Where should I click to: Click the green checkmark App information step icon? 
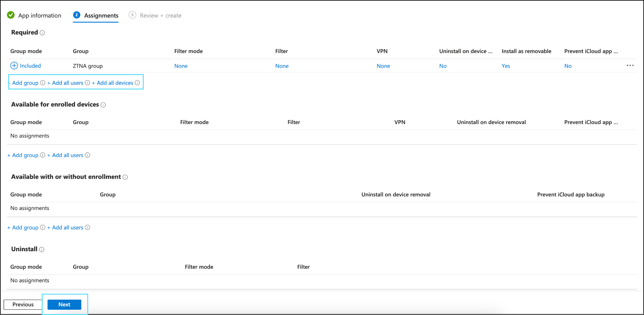[11, 15]
